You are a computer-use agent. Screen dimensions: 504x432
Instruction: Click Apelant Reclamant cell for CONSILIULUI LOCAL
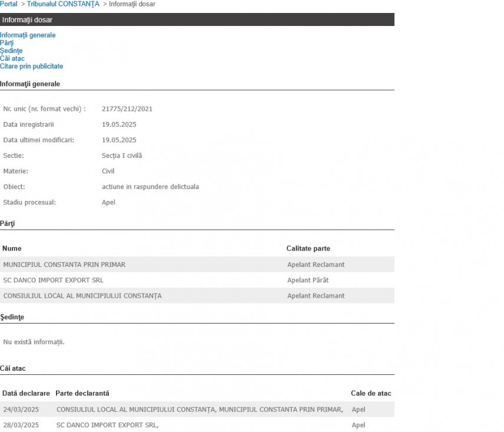click(316, 296)
